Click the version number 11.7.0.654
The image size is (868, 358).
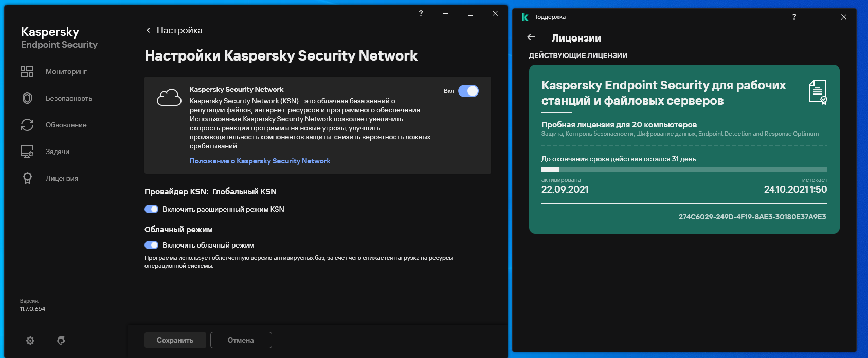(32, 309)
